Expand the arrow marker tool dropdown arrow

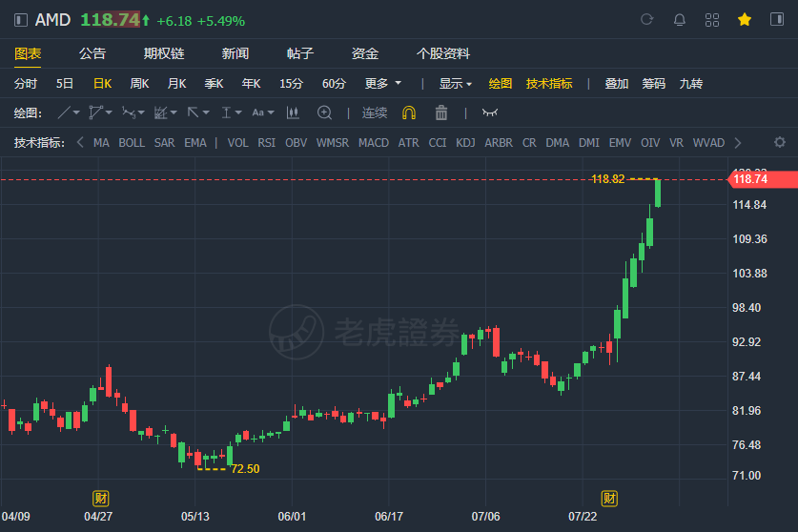pyautogui.click(x=206, y=113)
